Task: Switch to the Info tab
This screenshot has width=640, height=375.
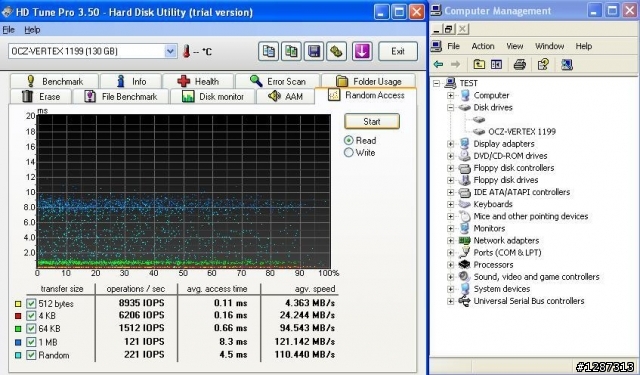Action: point(131,81)
